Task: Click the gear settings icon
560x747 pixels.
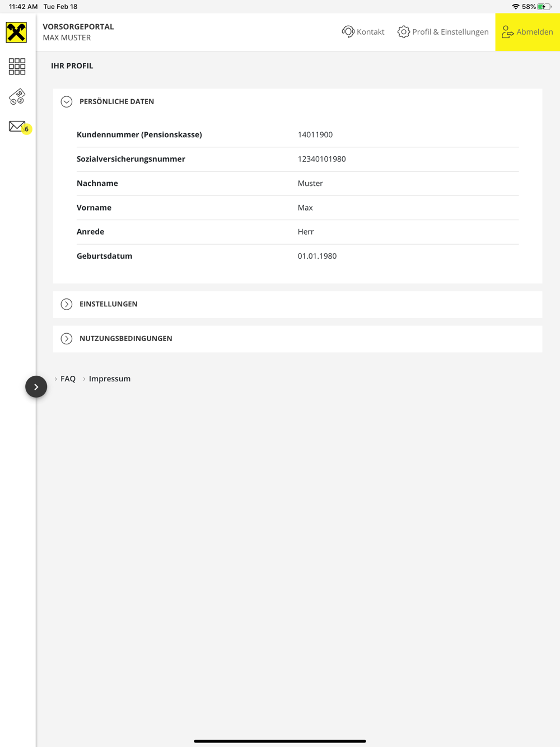Action: (403, 32)
